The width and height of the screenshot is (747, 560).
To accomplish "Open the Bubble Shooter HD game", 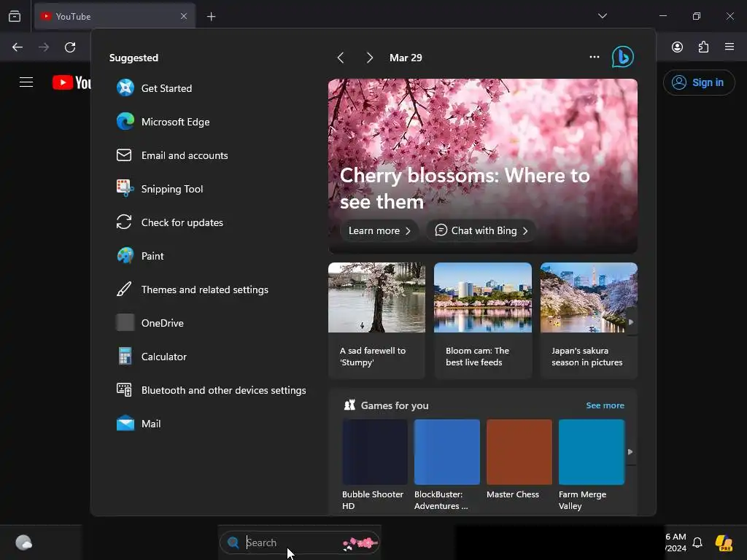I will [374, 464].
